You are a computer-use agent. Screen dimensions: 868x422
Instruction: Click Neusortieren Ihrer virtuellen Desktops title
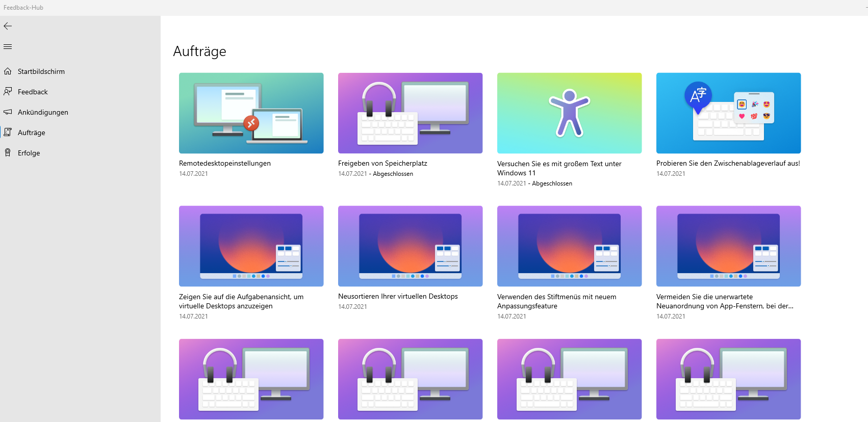398,297
